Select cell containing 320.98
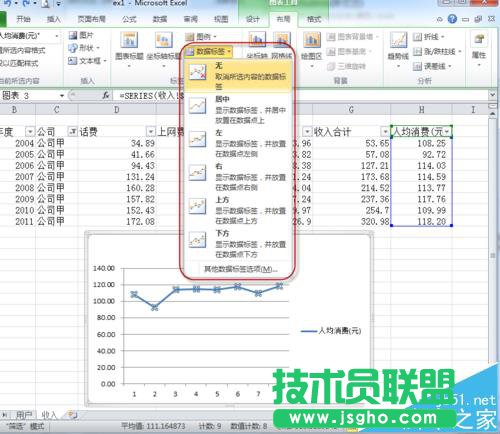 (351, 221)
